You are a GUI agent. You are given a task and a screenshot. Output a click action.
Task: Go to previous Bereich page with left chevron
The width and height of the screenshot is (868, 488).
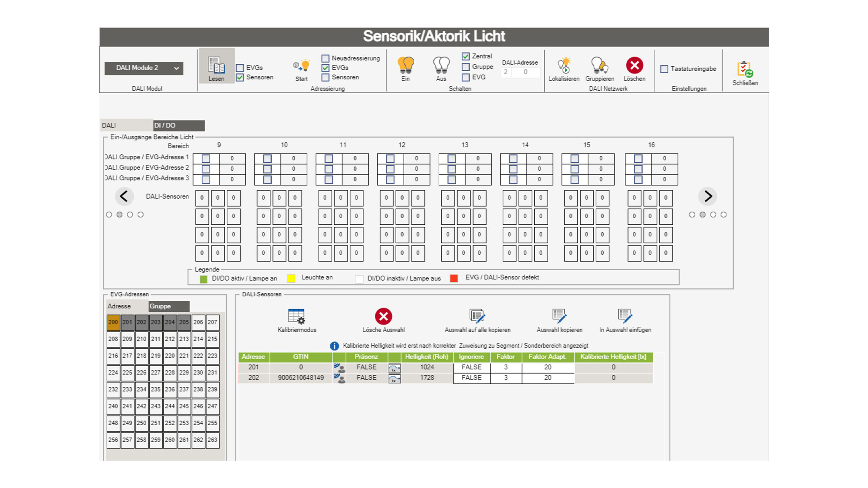pyautogui.click(x=124, y=197)
